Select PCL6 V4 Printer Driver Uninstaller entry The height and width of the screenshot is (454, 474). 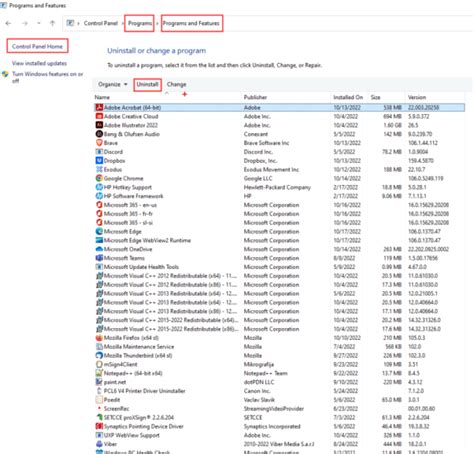point(279,391)
